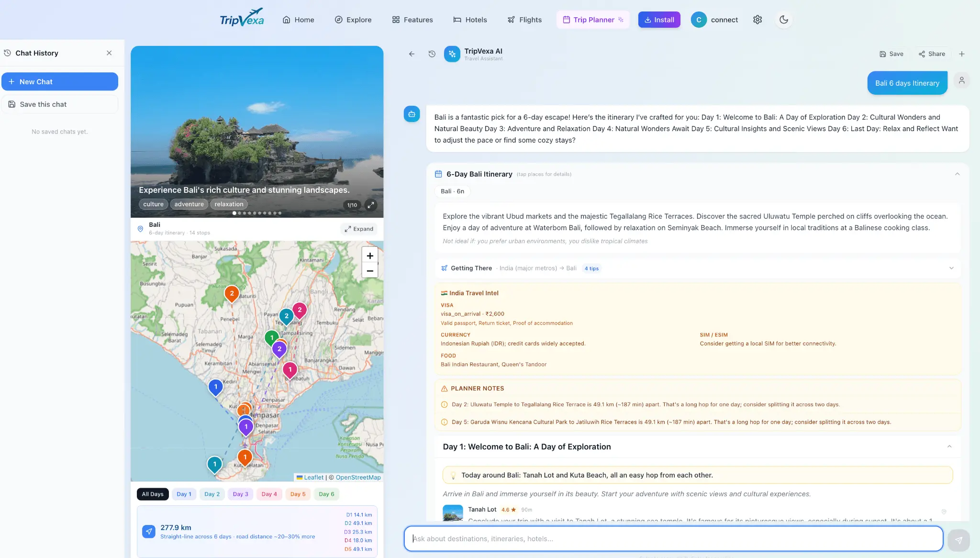
Task: Click the navigation arrow distance icon
Action: [x=149, y=532]
